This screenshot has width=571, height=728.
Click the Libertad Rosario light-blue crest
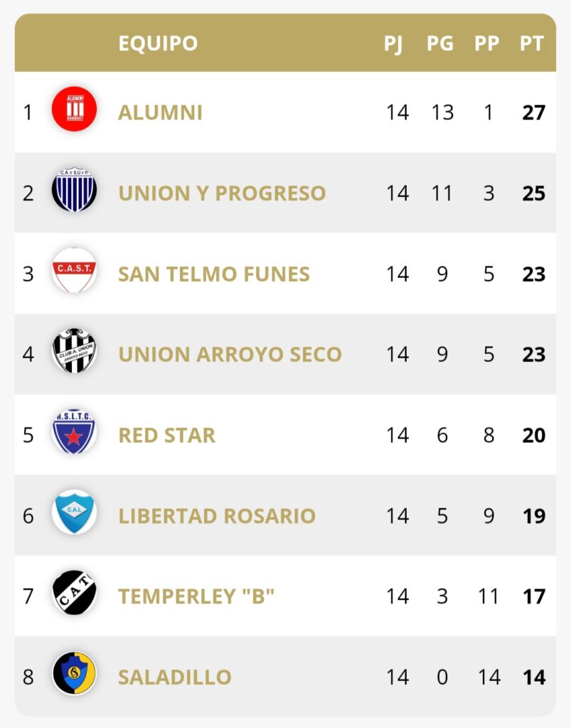tap(74, 512)
